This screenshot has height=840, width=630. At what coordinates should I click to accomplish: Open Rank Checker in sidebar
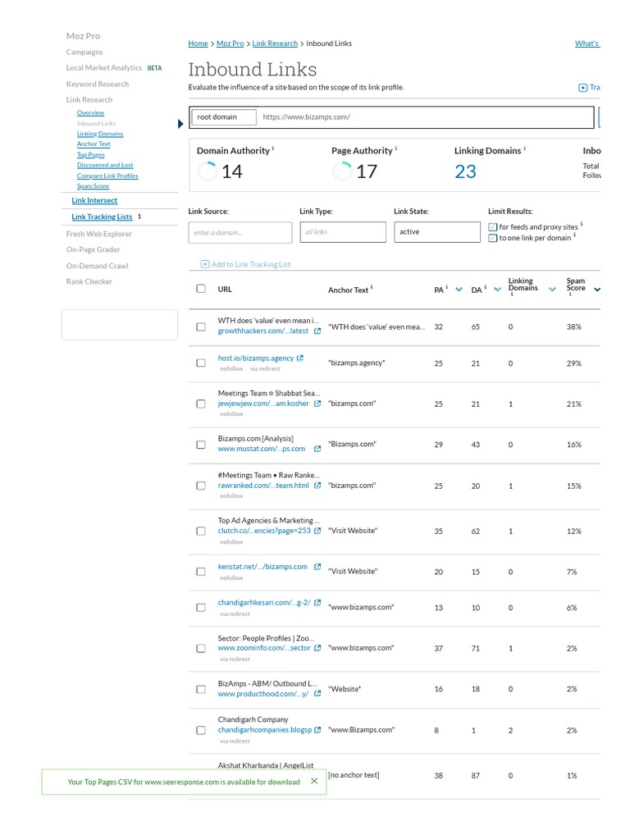[89, 282]
